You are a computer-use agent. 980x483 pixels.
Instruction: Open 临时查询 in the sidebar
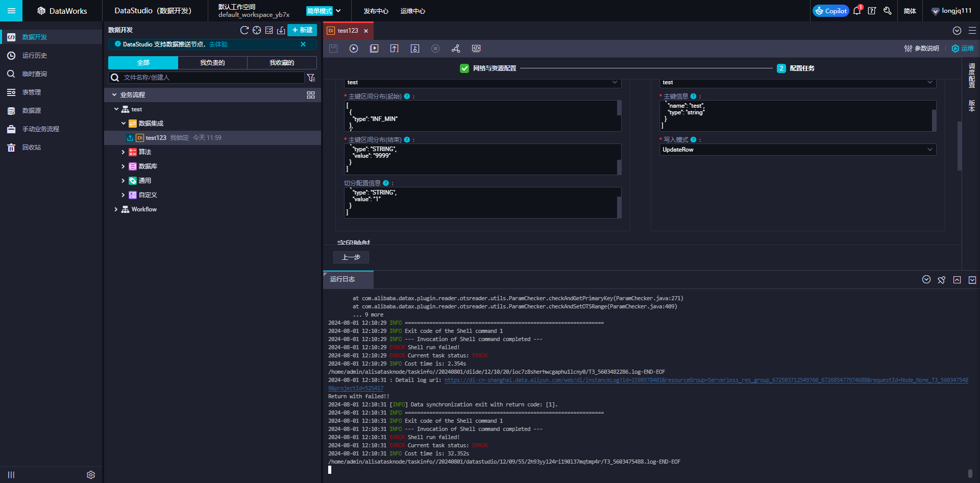point(51,74)
